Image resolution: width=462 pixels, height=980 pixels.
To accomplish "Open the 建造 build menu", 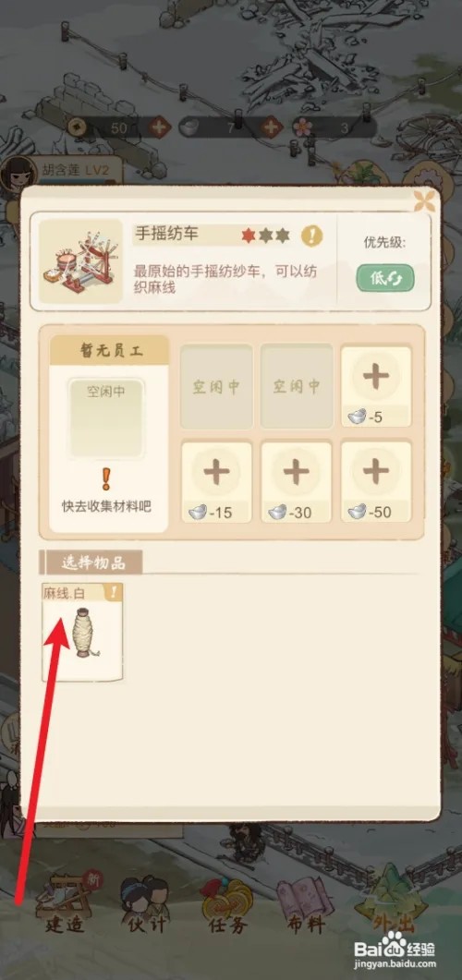I will [65, 905].
